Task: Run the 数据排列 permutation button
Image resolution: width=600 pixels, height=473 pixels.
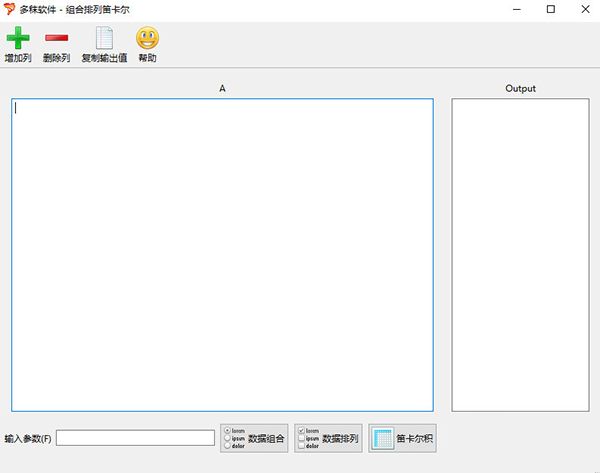Action: [327, 438]
